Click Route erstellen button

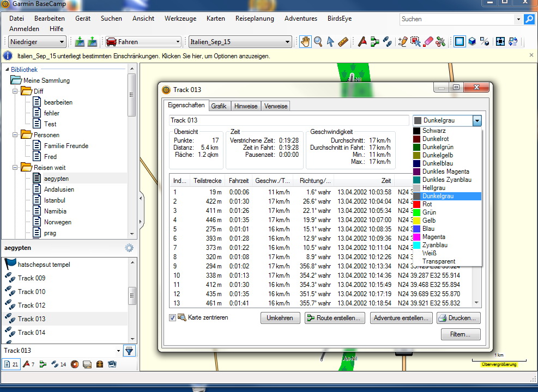pyautogui.click(x=335, y=318)
